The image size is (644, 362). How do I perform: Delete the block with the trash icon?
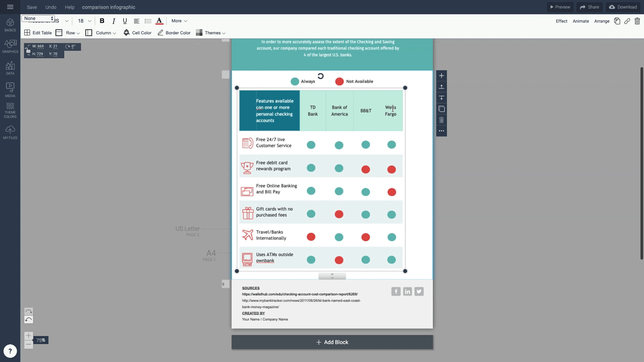point(441,120)
